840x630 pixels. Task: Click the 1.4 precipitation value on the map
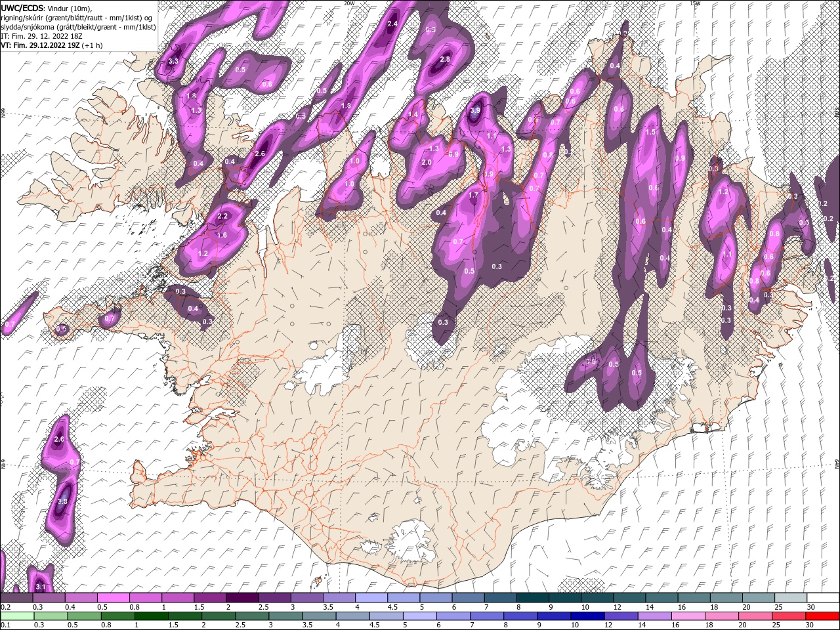pyautogui.click(x=413, y=114)
